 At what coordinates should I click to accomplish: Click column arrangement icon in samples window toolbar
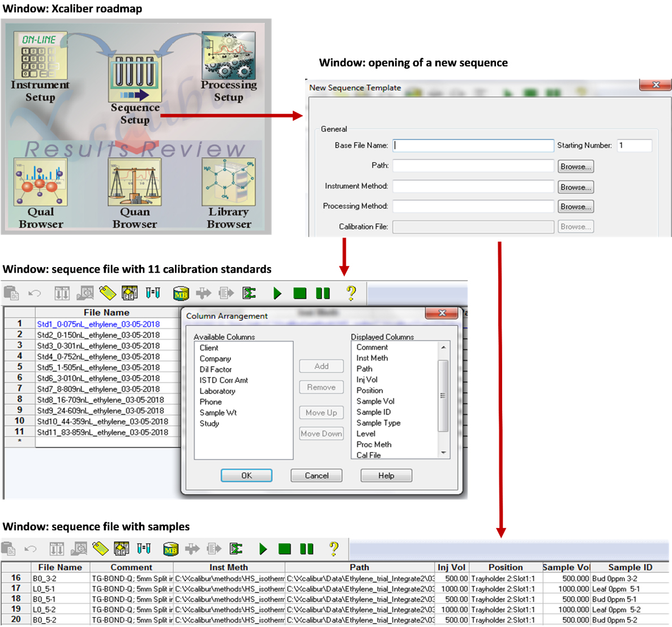tap(121, 549)
